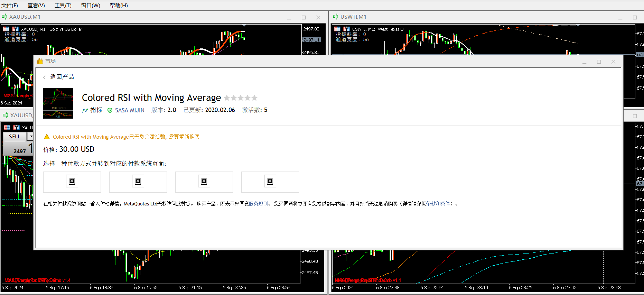Maximize the USWTI,M1 chart window

tap(635, 17)
